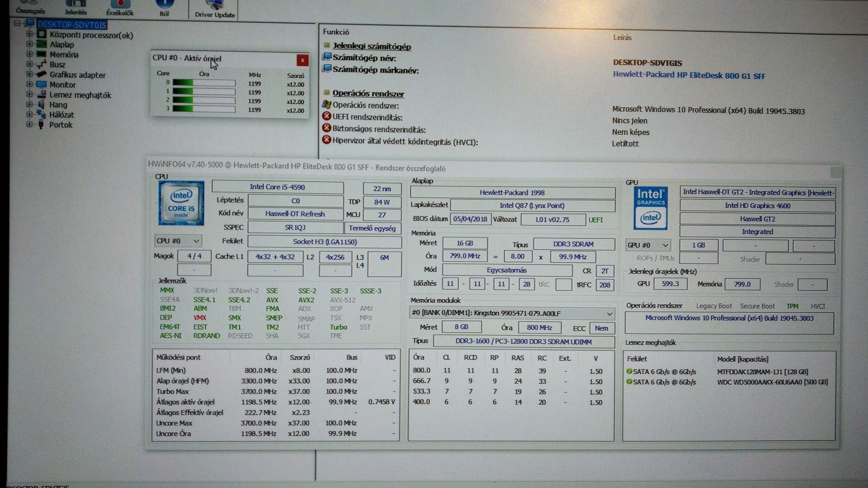The image size is (868, 488).
Task: Select the Memória tree item
Action: click(64, 55)
